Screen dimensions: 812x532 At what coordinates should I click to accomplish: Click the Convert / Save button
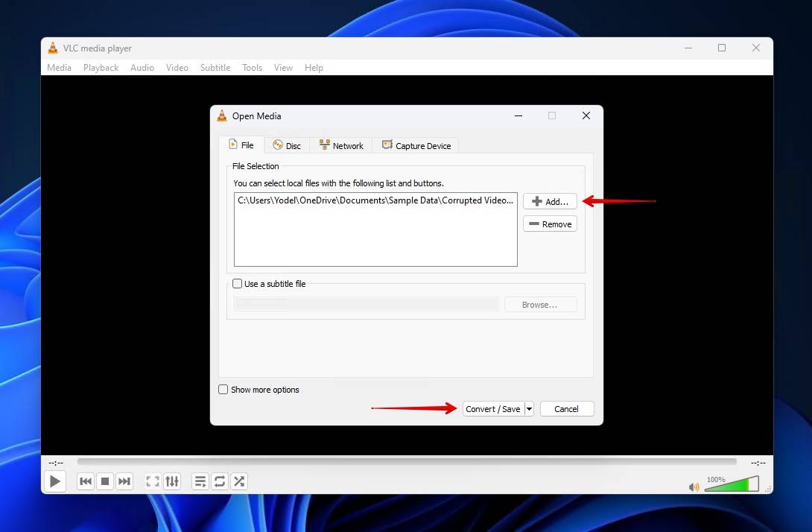493,409
